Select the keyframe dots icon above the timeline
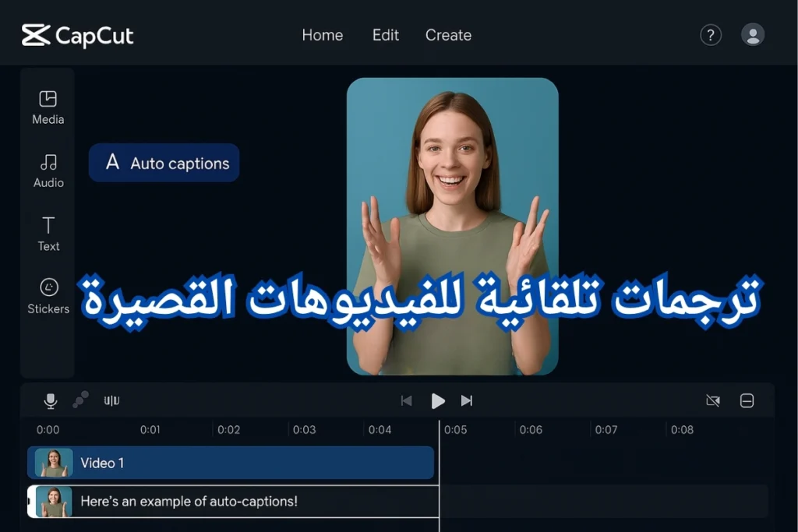The width and height of the screenshot is (798, 532). (x=79, y=400)
